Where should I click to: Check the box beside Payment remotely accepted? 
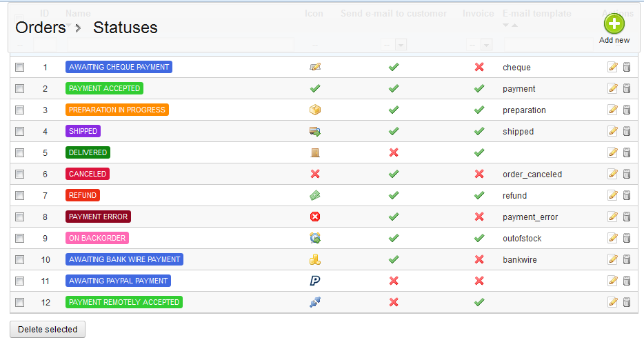[x=20, y=302]
